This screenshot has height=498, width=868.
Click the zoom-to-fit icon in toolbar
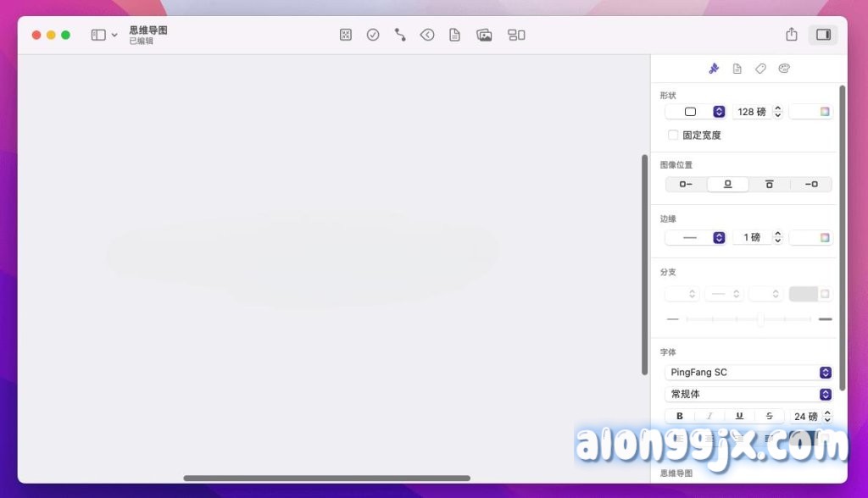[345, 35]
